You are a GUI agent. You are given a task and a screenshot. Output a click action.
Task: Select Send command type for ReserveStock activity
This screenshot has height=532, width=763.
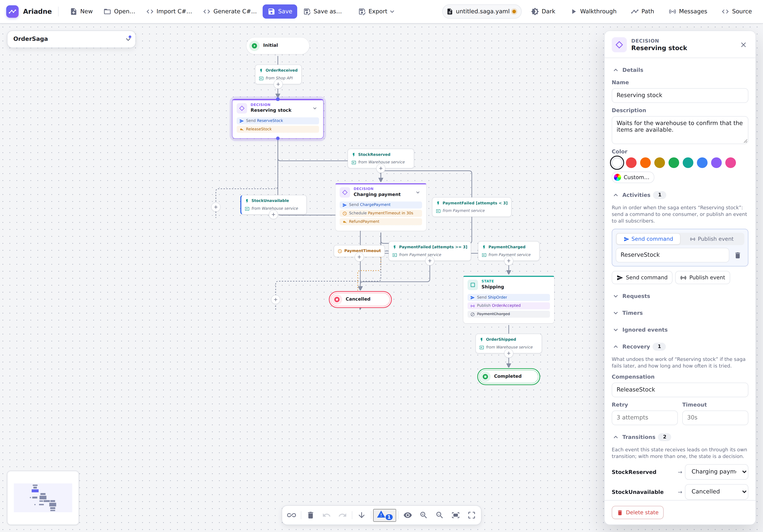point(648,239)
